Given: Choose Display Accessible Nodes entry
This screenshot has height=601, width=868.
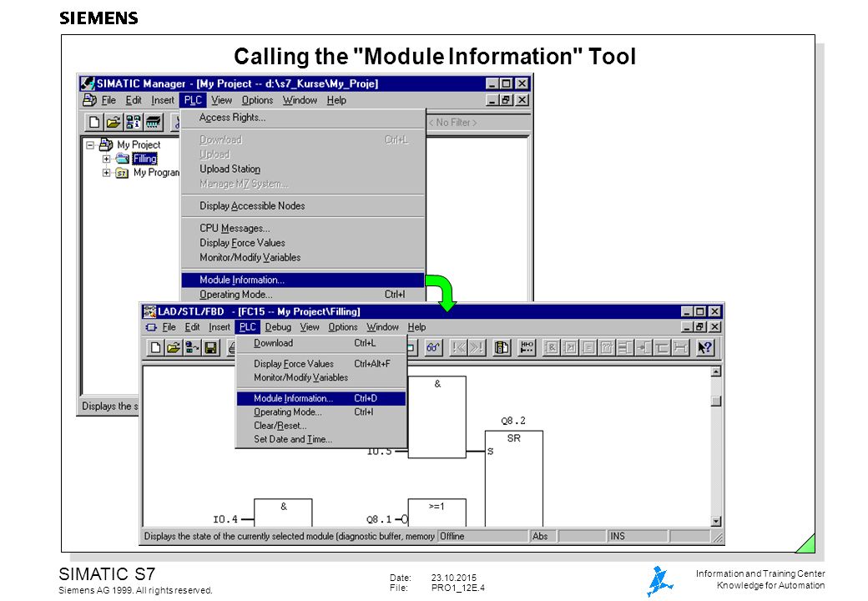Looking at the screenshot, I should coord(303,206).
